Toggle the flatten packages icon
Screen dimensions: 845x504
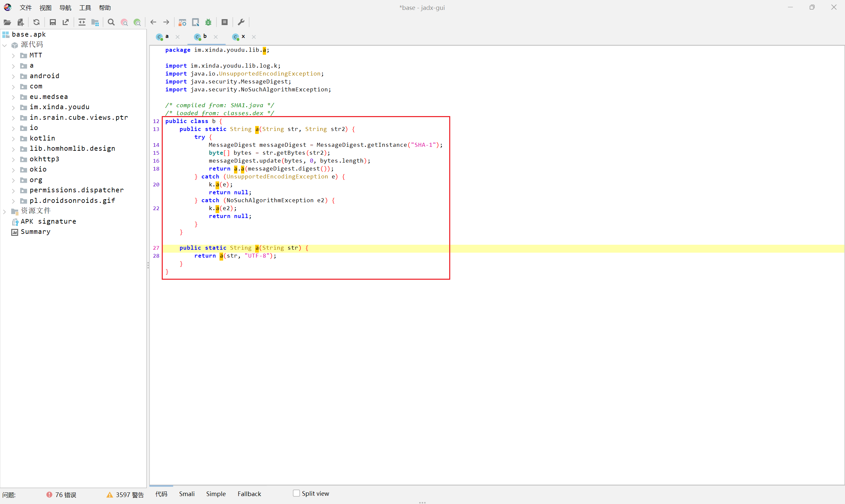tap(95, 22)
